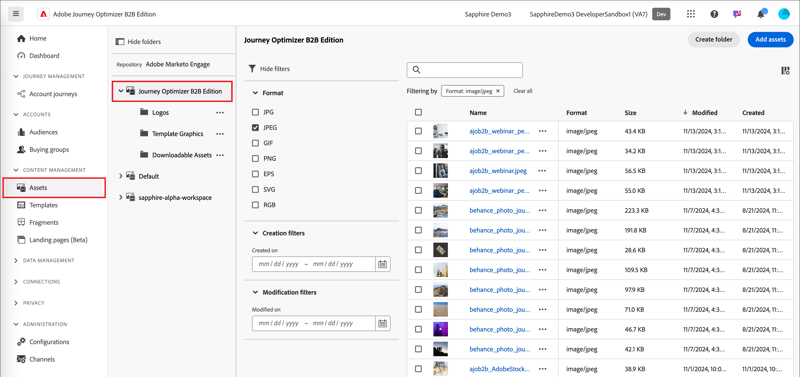Image resolution: width=800 pixels, height=377 pixels.
Task: Open more actions for 43.4 KB asset
Action: pyautogui.click(x=542, y=131)
